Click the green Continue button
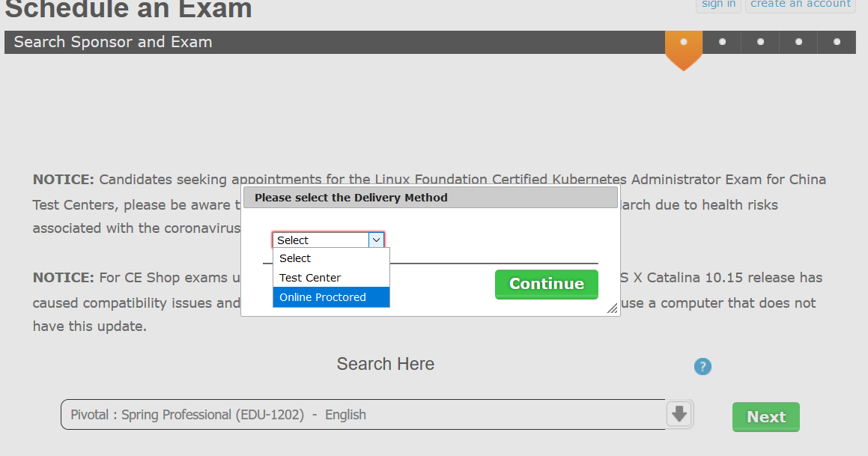The width and height of the screenshot is (868, 456). point(547,284)
